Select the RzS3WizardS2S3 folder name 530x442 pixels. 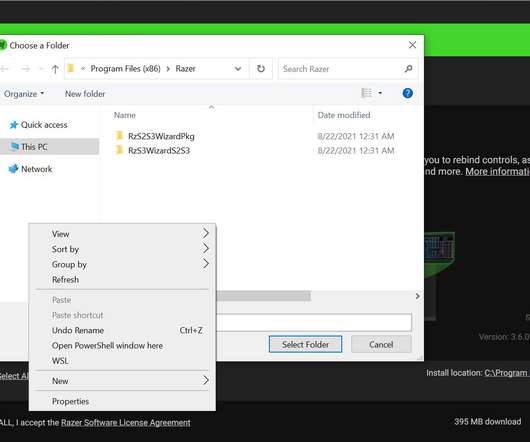point(159,150)
